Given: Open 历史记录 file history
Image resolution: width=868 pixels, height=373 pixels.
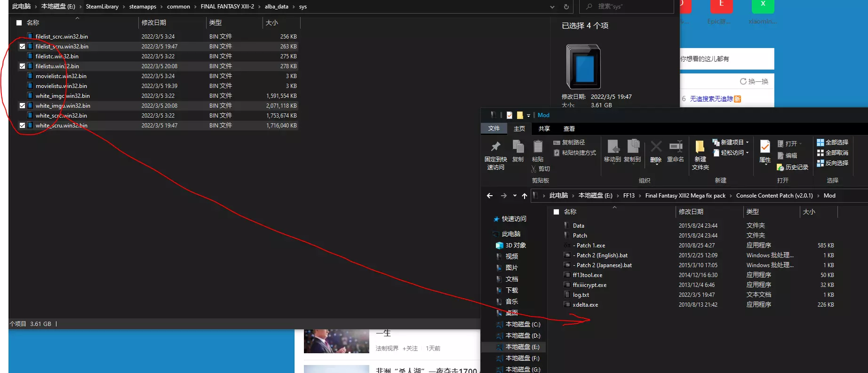Looking at the screenshot, I should point(793,167).
